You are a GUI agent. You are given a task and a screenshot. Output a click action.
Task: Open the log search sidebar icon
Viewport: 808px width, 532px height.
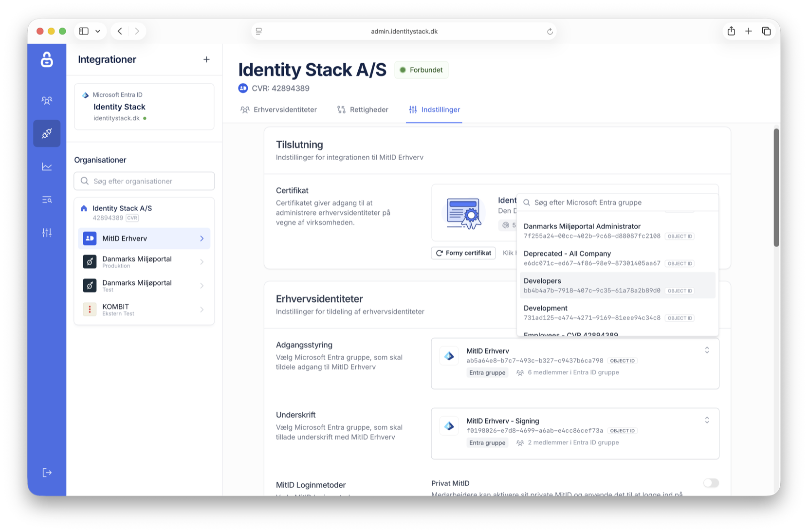coord(47,200)
